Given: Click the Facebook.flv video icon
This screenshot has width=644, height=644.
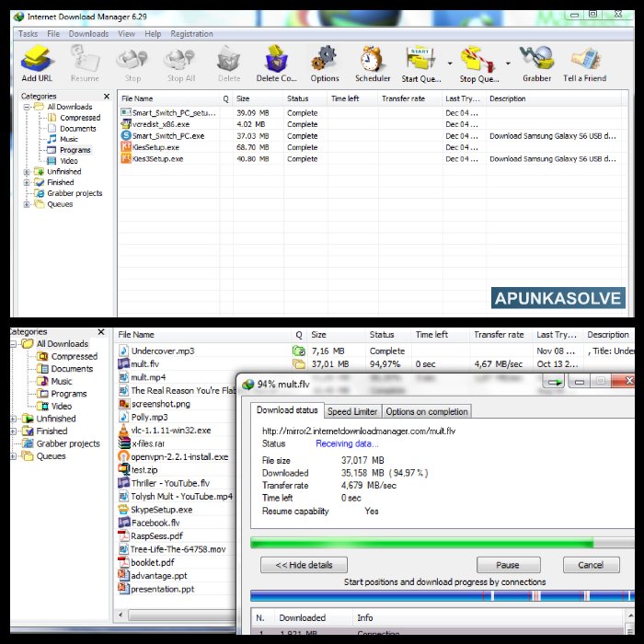Looking at the screenshot, I should point(123,523).
